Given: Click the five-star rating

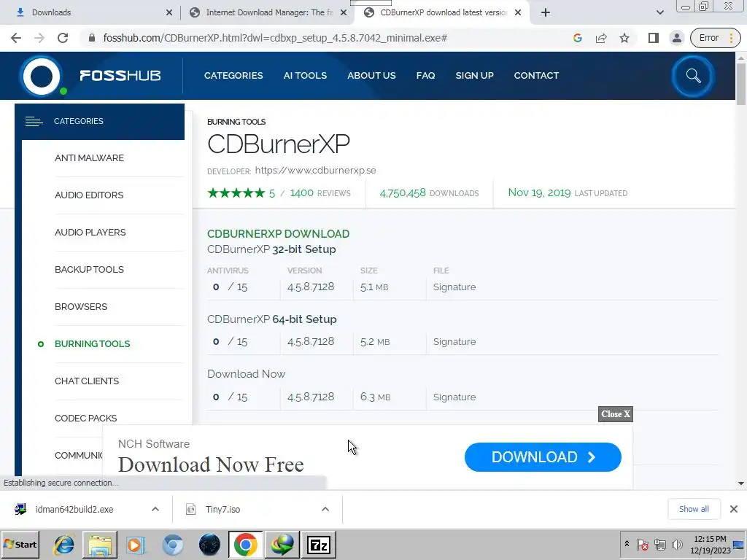Looking at the screenshot, I should pyautogui.click(x=236, y=192).
